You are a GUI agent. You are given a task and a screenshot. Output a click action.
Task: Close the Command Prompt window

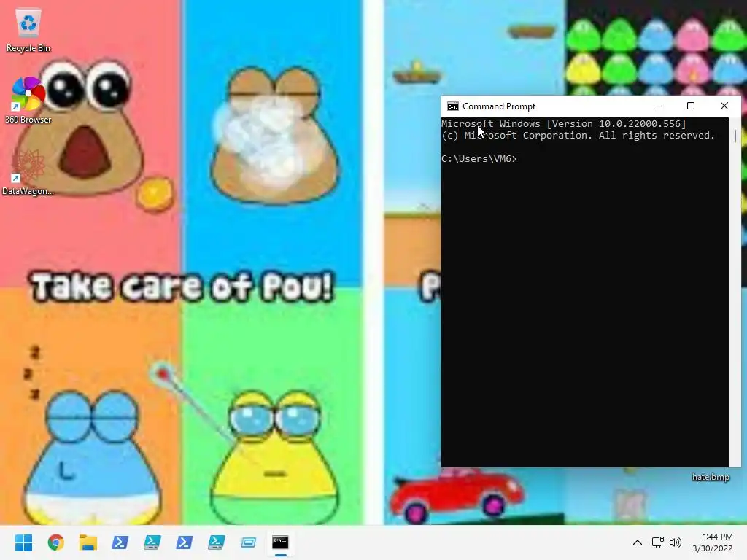pos(724,106)
